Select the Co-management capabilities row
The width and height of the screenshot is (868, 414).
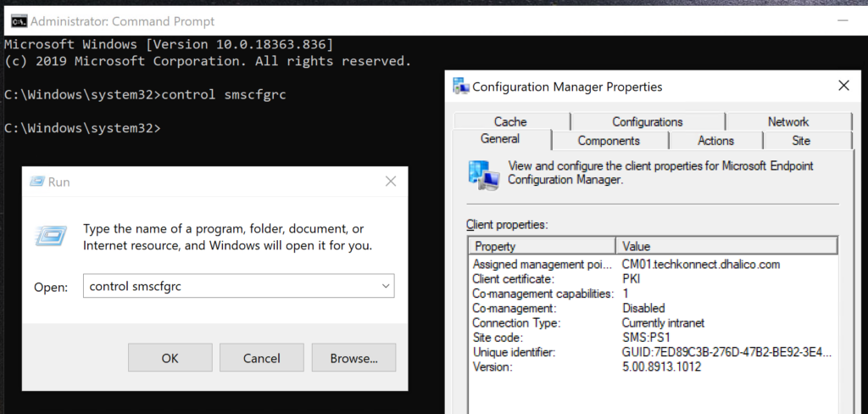(x=653, y=294)
